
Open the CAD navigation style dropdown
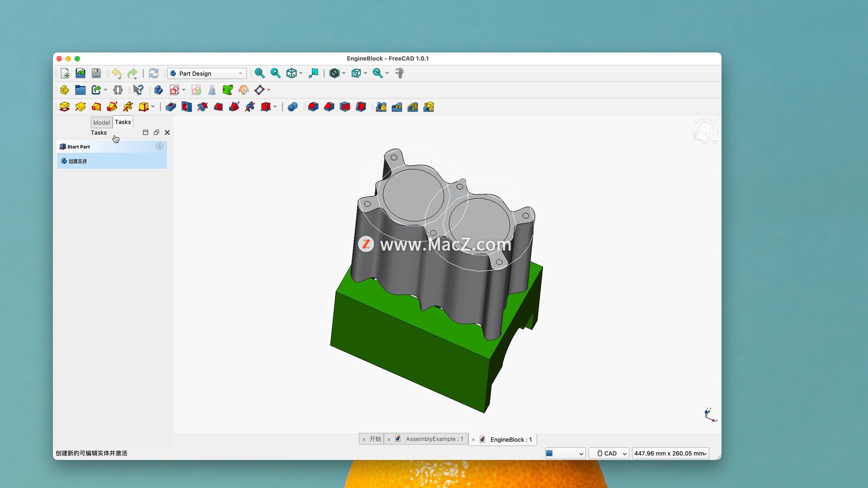[609, 453]
